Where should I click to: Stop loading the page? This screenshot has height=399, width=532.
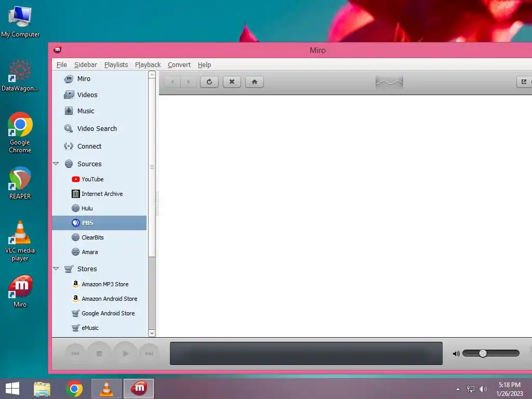[232, 82]
